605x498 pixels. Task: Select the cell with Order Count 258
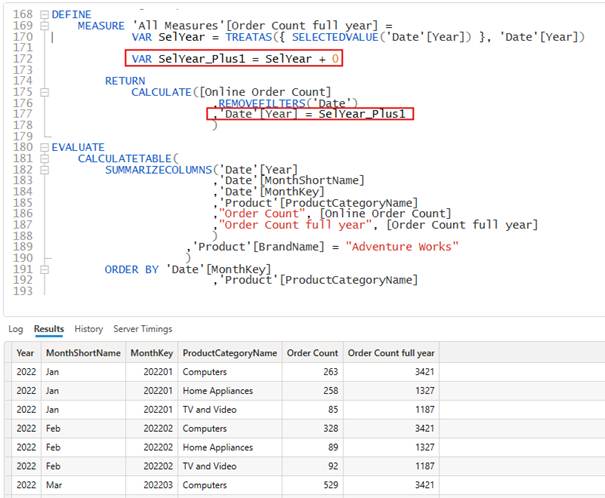[x=313, y=391]
